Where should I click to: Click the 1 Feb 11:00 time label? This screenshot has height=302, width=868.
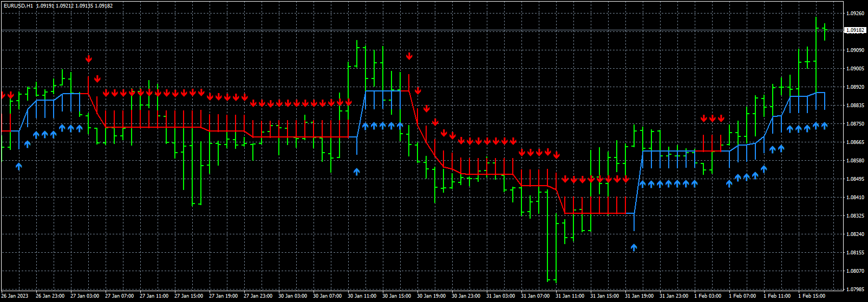click(778, 296)
